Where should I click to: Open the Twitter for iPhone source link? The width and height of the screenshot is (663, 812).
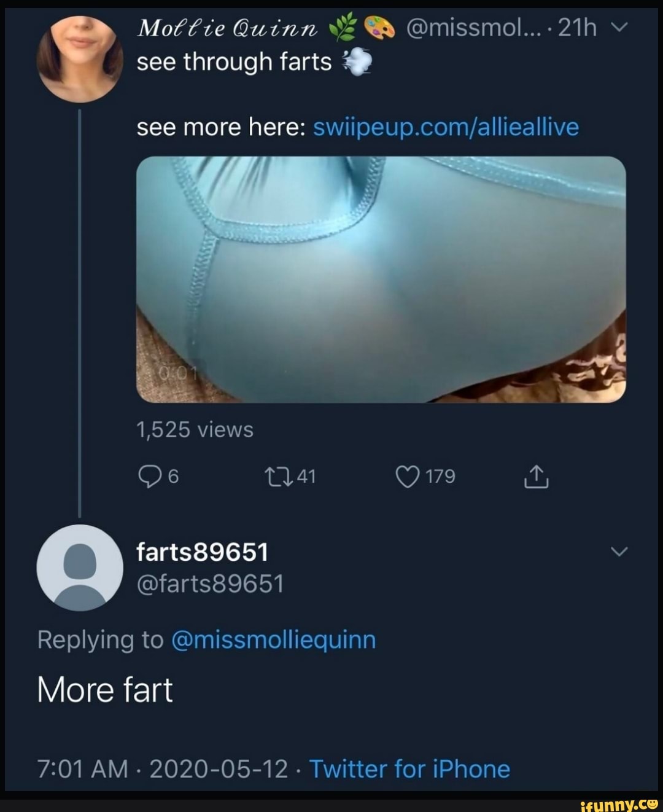(x=409, y=768)
